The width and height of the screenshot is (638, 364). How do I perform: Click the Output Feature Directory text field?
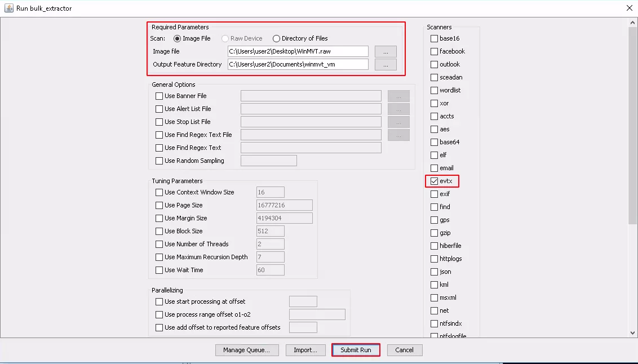click(x=298, y=64)
